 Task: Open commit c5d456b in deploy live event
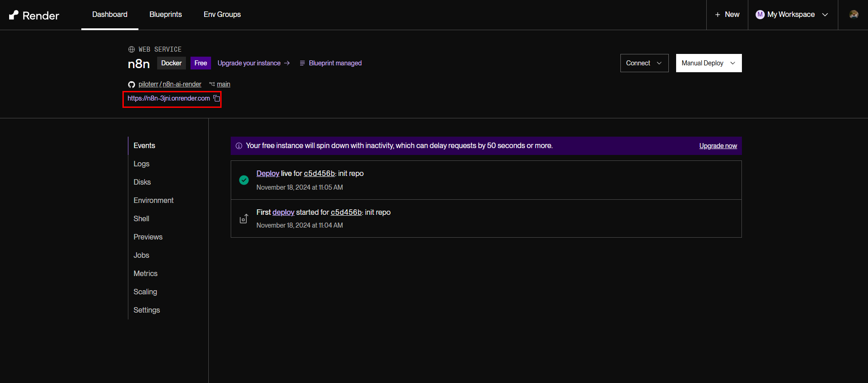[x=319, y=174]
